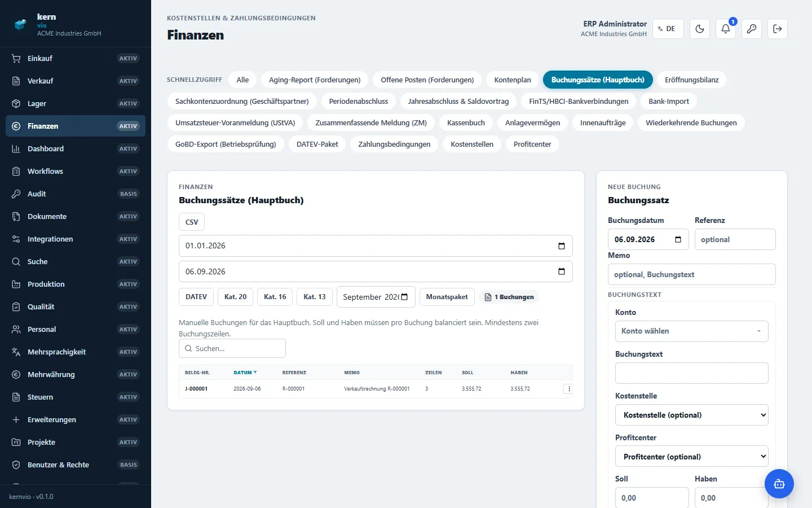Open Einkauf module via cart icon
The width and height of the screenshot is (812, 508).
(16, 58)
